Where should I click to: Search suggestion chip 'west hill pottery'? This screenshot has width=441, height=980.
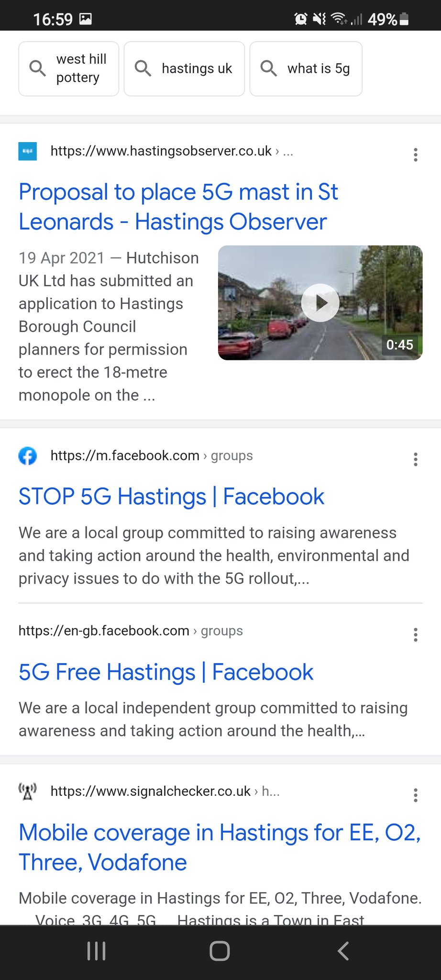(x=69, y=69)
